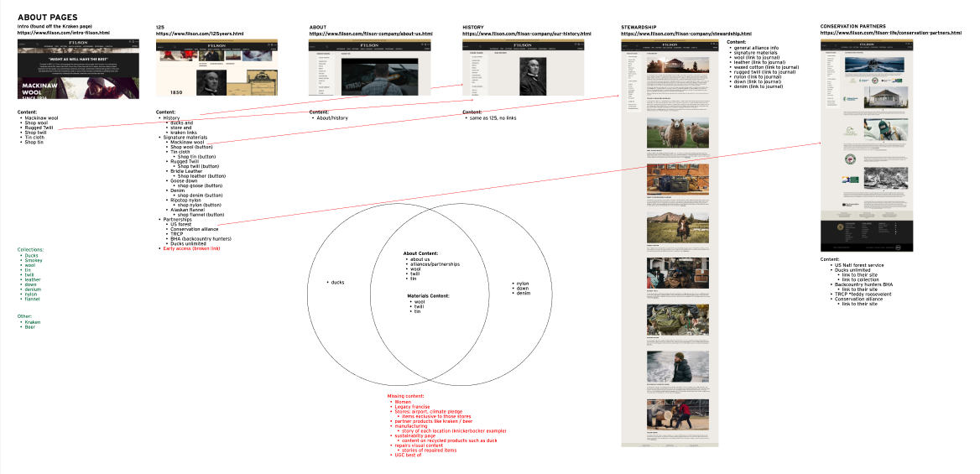This screenshot has width=980, height=474.
Task: Select 'partner products like kraken / beer'
Action: (x=432, y=421)
